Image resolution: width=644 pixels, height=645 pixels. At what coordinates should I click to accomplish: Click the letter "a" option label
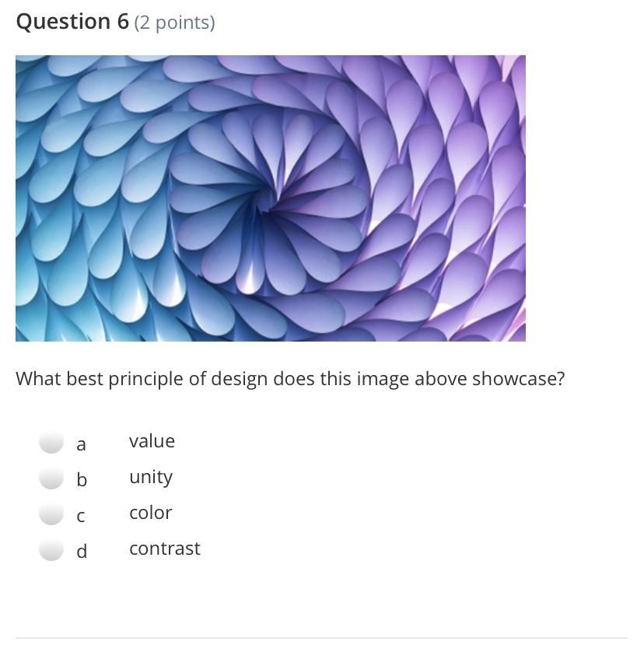click(81, 445)
